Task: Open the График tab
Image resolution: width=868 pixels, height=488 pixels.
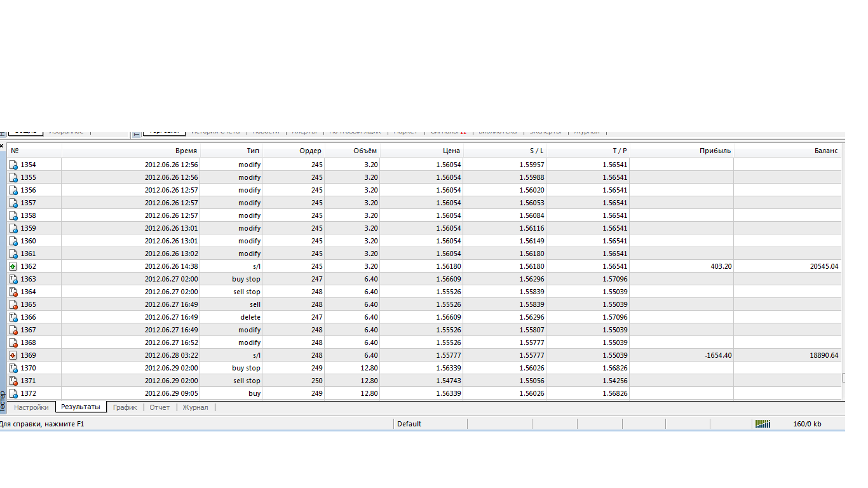Action: point(125,407)
